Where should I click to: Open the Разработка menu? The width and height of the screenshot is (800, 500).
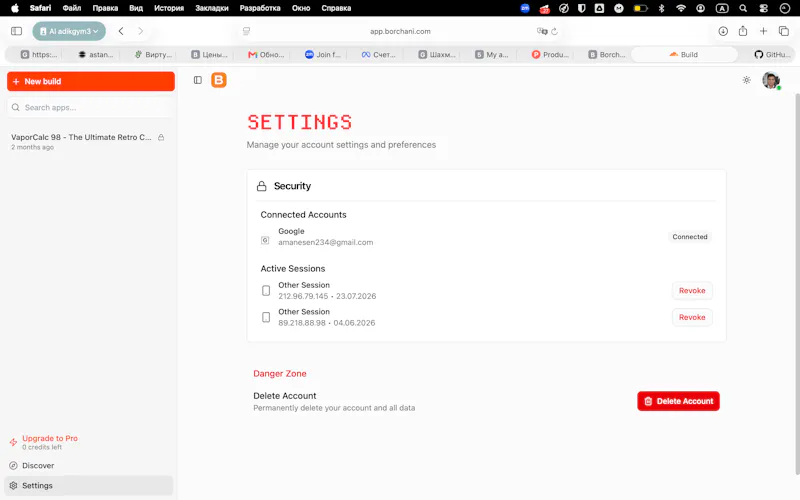[x=260, y=8]
